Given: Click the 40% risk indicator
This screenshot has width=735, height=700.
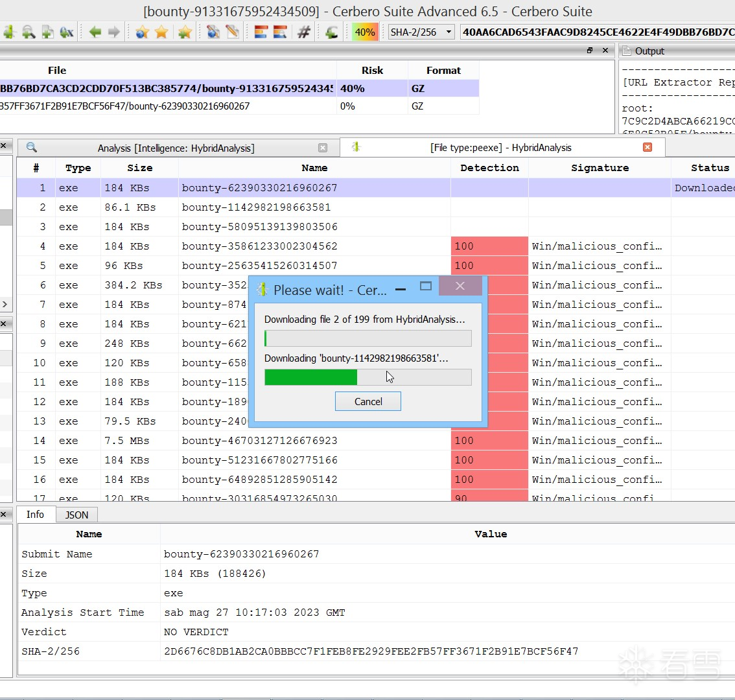Looking at the screenshot, I should (365, 32).
